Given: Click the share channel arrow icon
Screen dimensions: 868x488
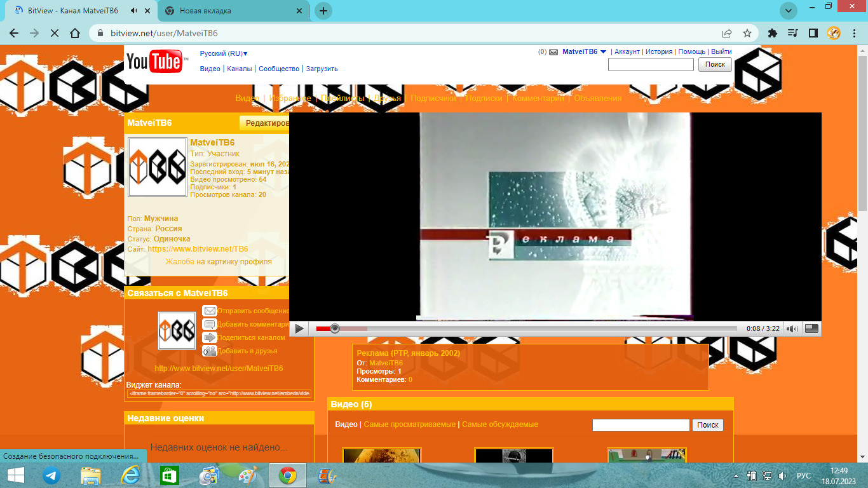Looking at the screenshot, I should coord(209,337).
